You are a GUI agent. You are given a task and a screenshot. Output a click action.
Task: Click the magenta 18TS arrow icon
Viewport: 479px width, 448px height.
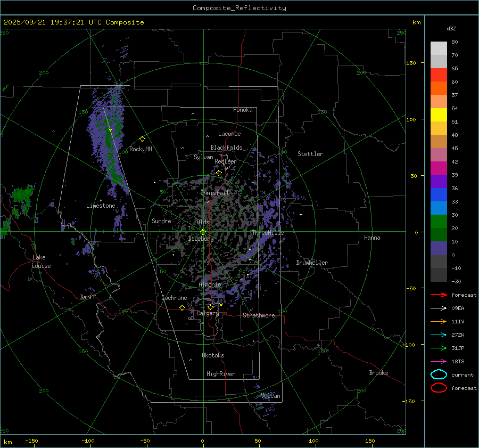(438, 361)
